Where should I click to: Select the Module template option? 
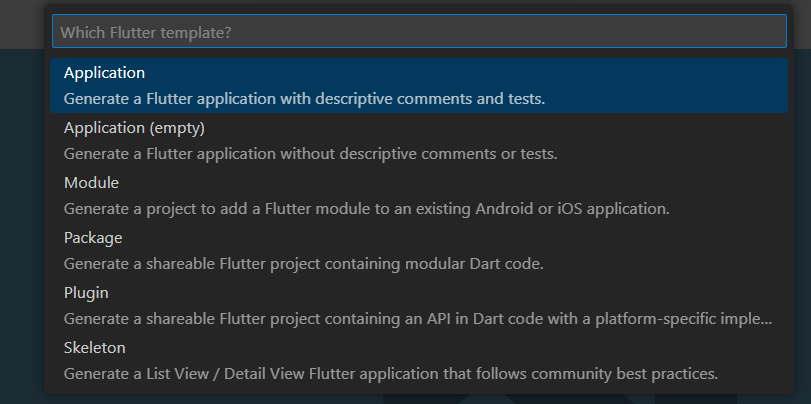[420, 195]
